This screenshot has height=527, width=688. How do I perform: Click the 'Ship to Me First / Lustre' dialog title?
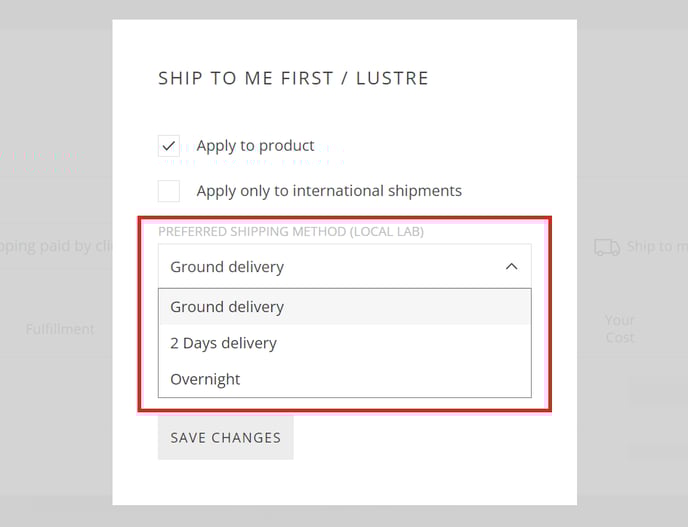tap(293, 78)
